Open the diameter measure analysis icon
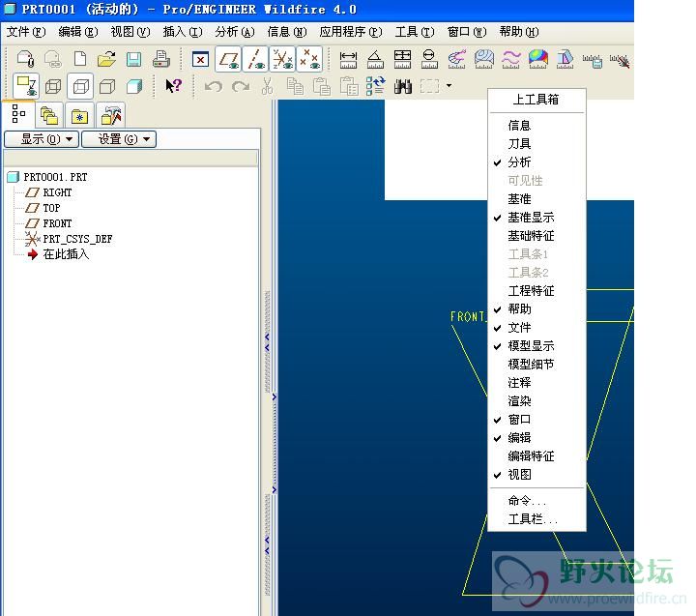The image size is (696, 616). (429, 59)
